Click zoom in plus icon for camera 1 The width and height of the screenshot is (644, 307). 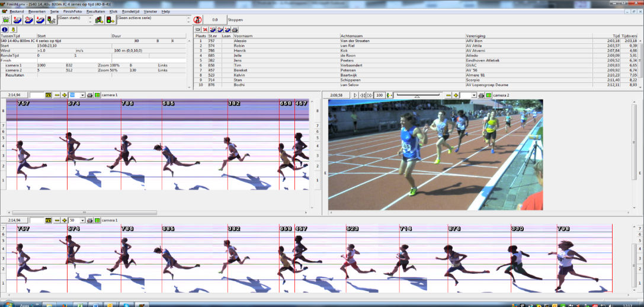[x=65, y=95]
